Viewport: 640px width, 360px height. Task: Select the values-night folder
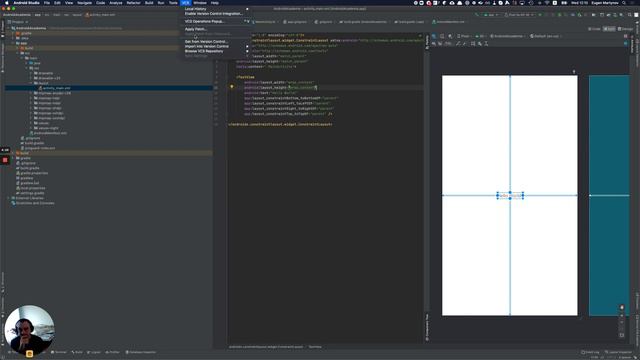coord(48,128)
